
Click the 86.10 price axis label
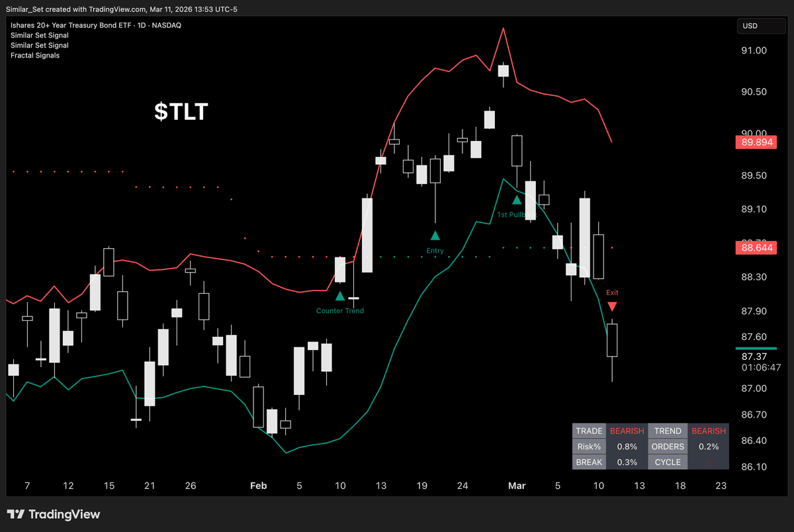click(754, 467)
